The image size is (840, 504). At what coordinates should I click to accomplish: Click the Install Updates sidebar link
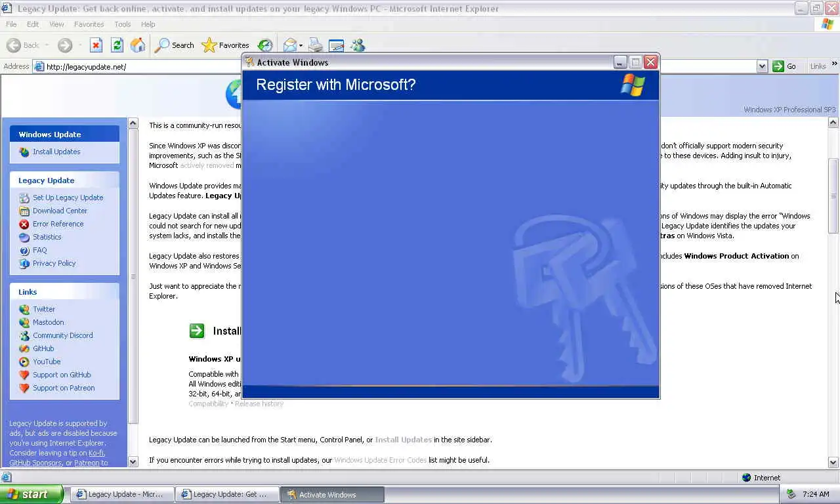click(x=56, y=152)
